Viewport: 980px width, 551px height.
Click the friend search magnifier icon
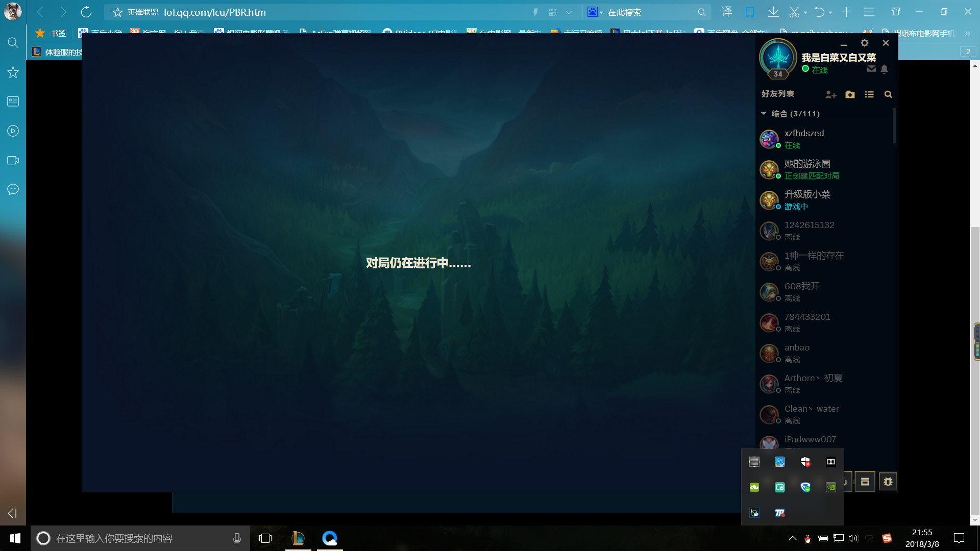[888, 94]
